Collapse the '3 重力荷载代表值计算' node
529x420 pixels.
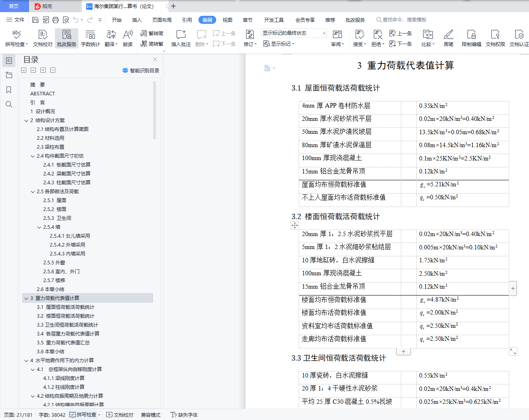point(26,298)
